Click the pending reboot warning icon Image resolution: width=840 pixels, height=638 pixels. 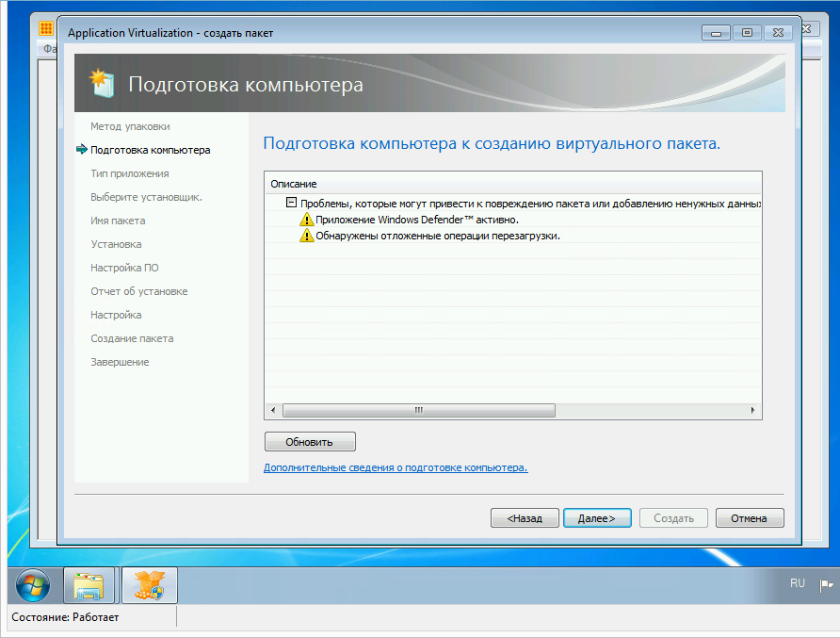(306, 236)
